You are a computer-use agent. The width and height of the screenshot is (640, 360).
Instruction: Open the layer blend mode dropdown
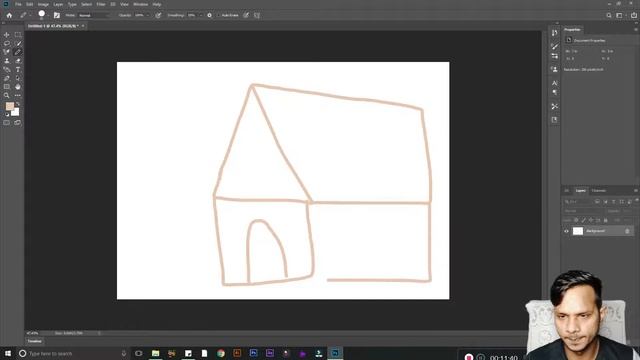point(582,211)
